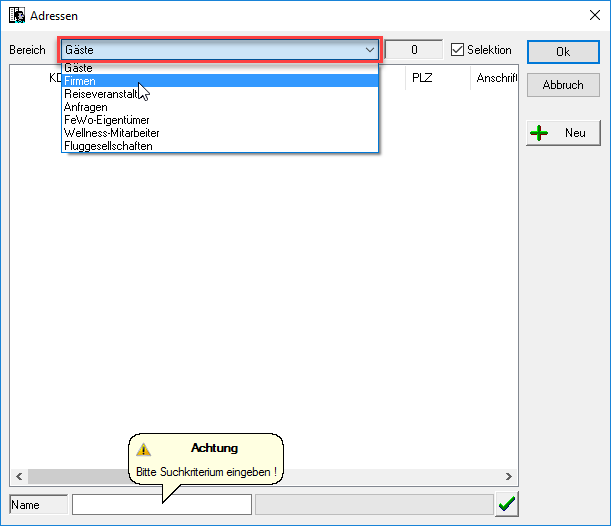
Task: Select Fluggesellschaften from the list
Action: (x=220, y=146)
